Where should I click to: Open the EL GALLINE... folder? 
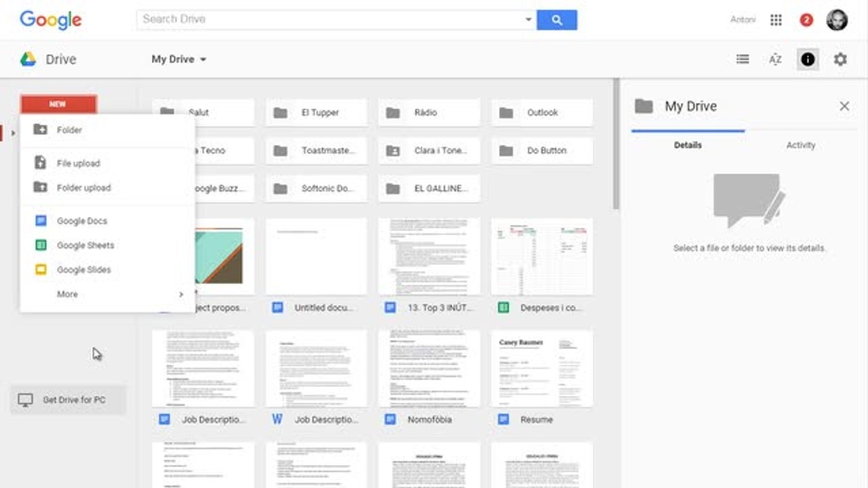[429, 188]
